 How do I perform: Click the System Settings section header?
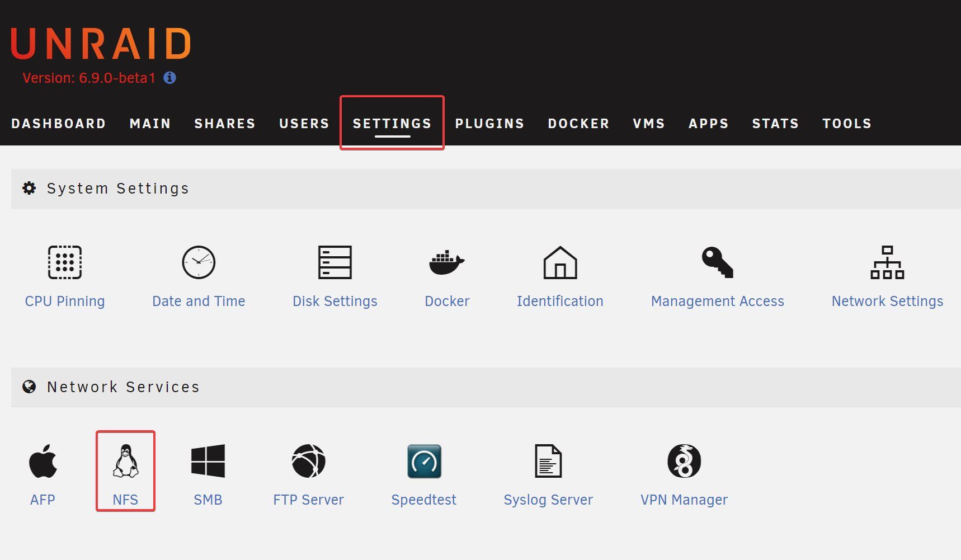tap(486, 189)
